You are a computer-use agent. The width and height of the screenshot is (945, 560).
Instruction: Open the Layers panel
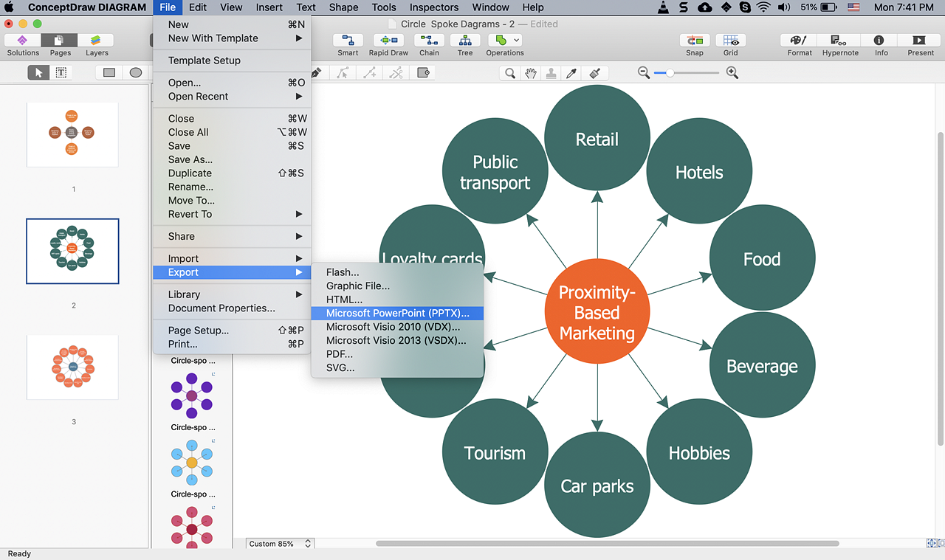pyautogui.click(x=97, y=41)
